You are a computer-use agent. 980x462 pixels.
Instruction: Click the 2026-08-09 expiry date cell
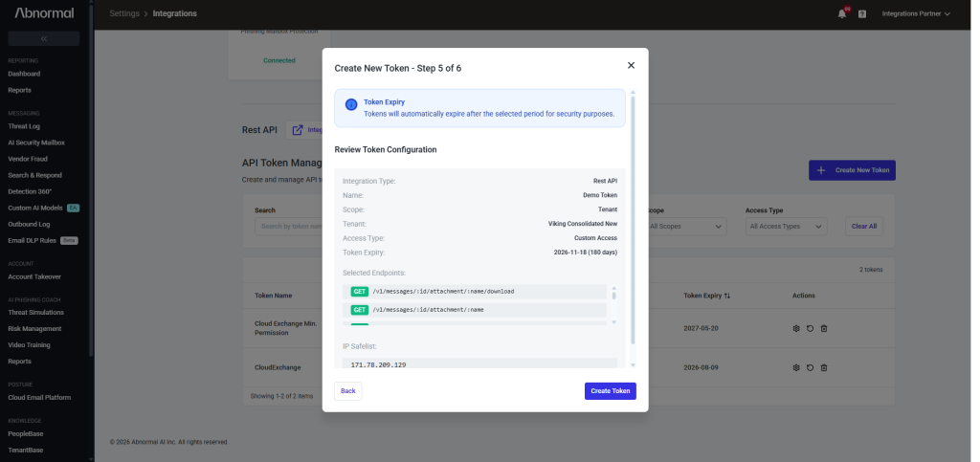(701, 367)
